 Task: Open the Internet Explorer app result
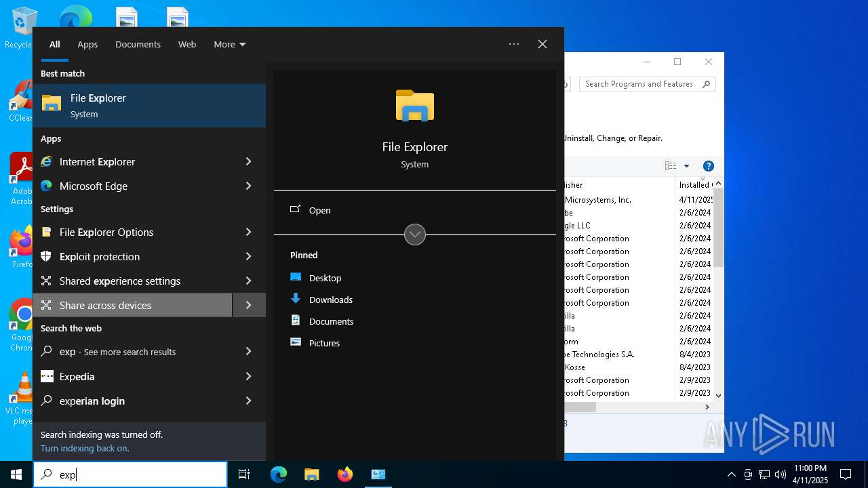133,161
